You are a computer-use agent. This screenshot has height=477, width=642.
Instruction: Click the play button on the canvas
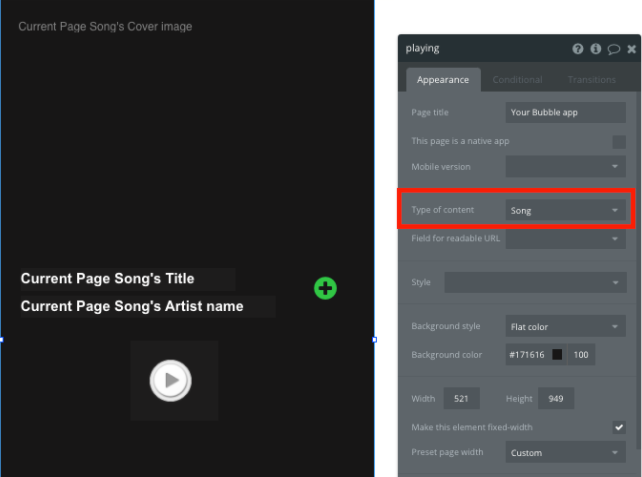170,380
